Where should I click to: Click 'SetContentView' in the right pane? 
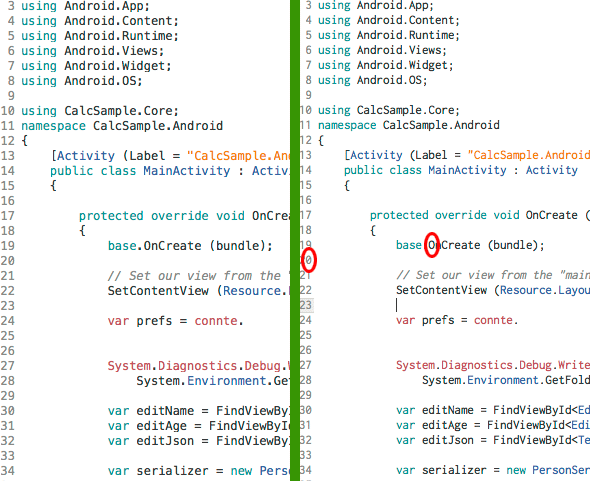(x=441, y=290)
